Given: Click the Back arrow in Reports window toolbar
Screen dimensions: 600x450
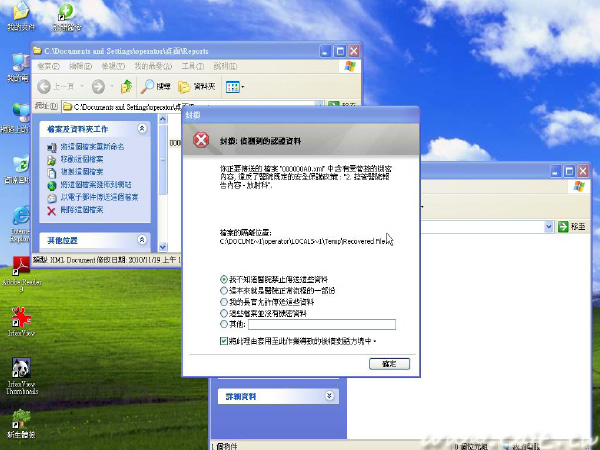Looking at the screenshot, I should coord(44,86).
